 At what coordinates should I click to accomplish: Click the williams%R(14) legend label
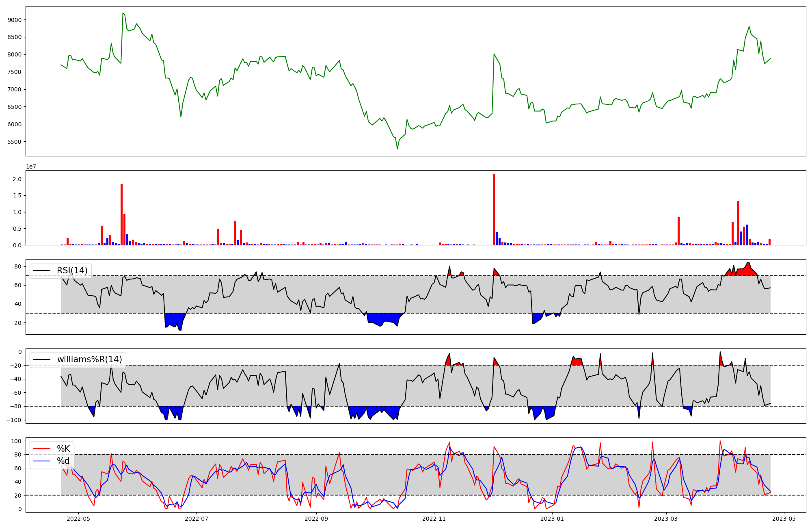click(x=89, y=359)
